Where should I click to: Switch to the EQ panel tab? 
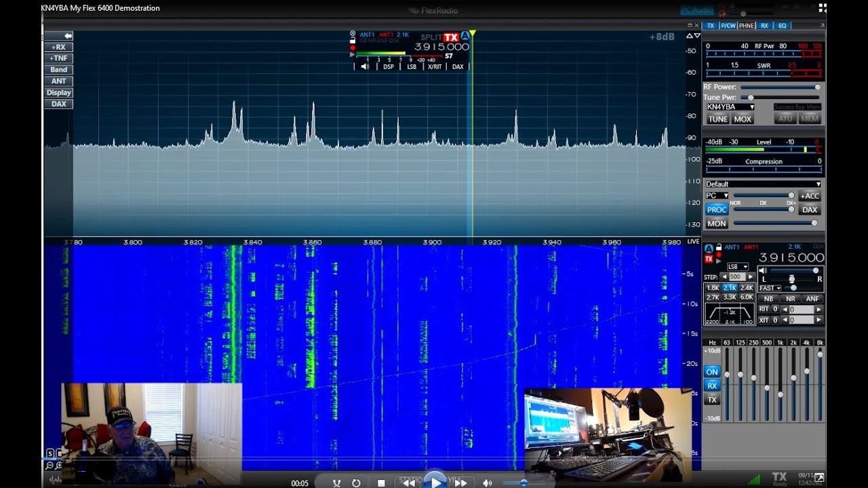point(782,26)
